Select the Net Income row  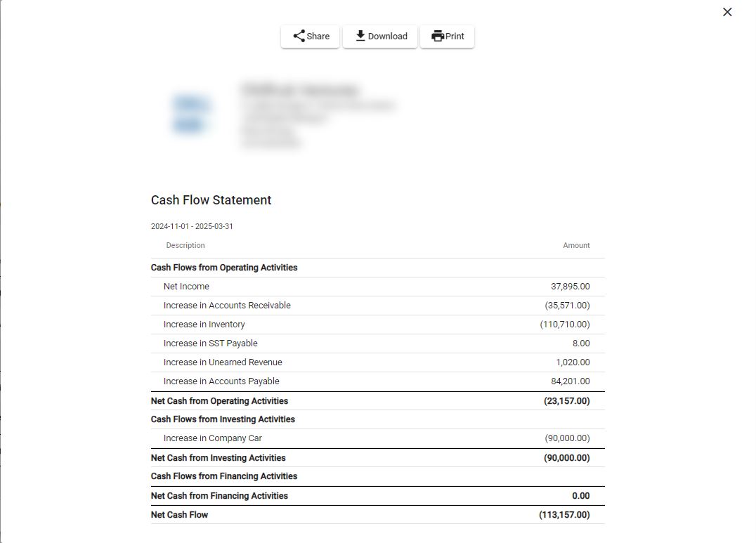(377, 287)
